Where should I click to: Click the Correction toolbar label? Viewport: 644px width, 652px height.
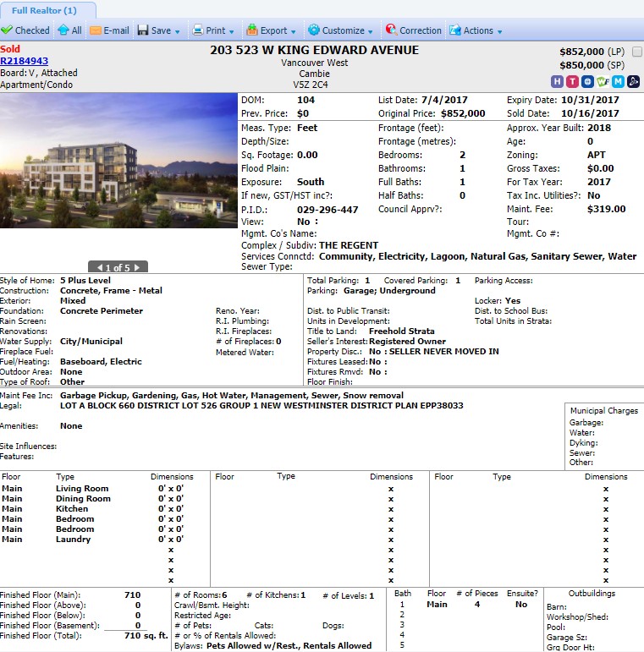click(x=421, y=30)
